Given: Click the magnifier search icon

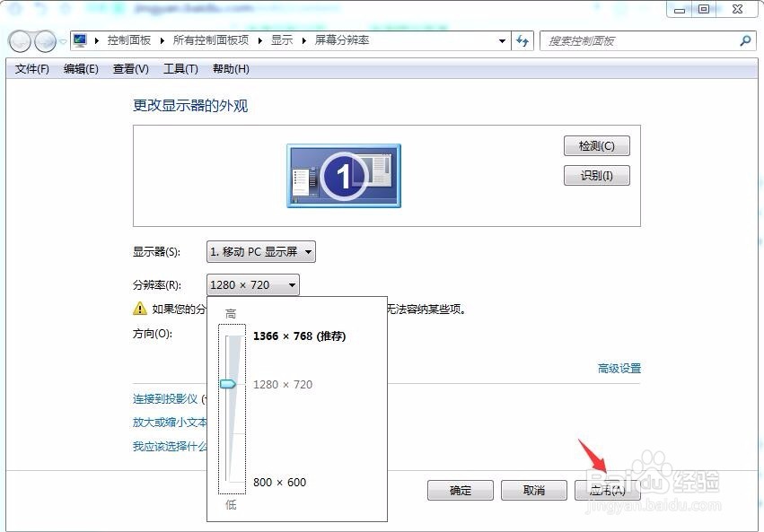Looking at the screenshot, I should coord(745,41).
